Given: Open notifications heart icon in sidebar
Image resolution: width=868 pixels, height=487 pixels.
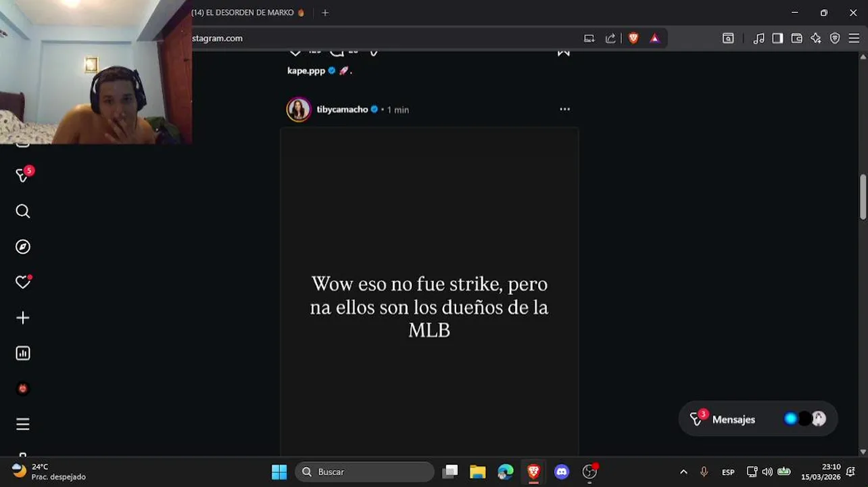Looking at the screenshot, I should pos(23,282).
